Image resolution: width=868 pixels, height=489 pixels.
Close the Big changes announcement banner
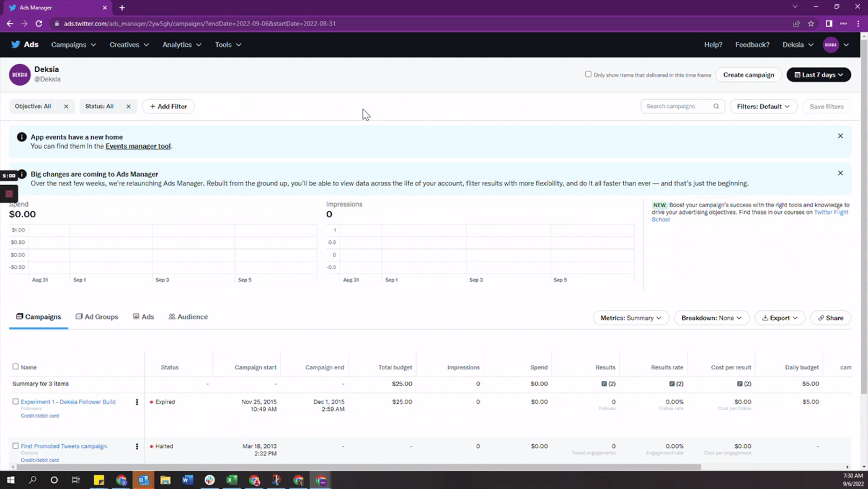pos(840,173)
